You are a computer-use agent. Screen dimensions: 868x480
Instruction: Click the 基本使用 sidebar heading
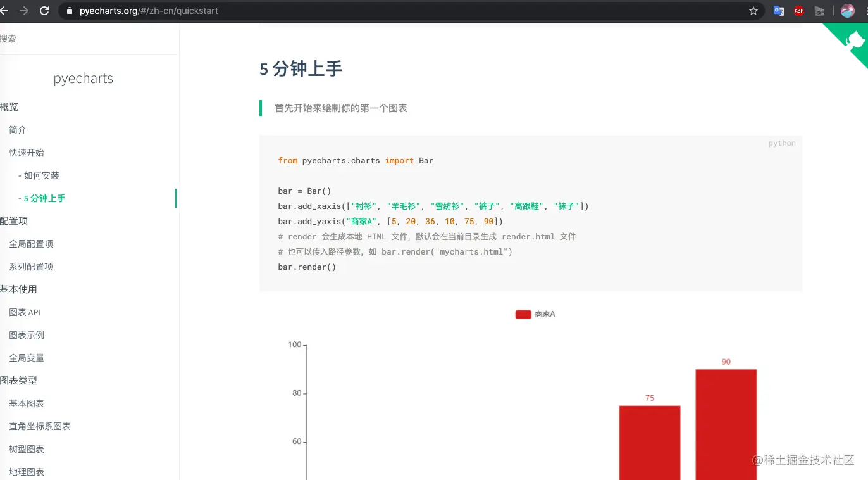click(18, 289)
